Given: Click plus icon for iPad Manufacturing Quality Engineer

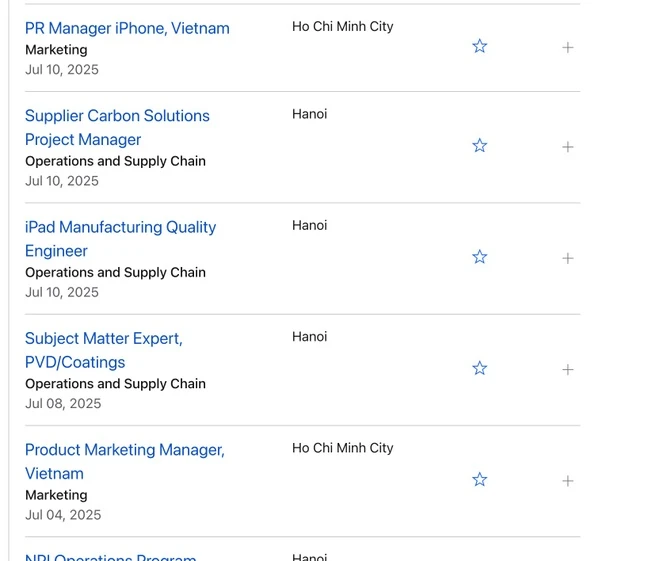Looking at the screenshot, I should (x=567, y=258).
